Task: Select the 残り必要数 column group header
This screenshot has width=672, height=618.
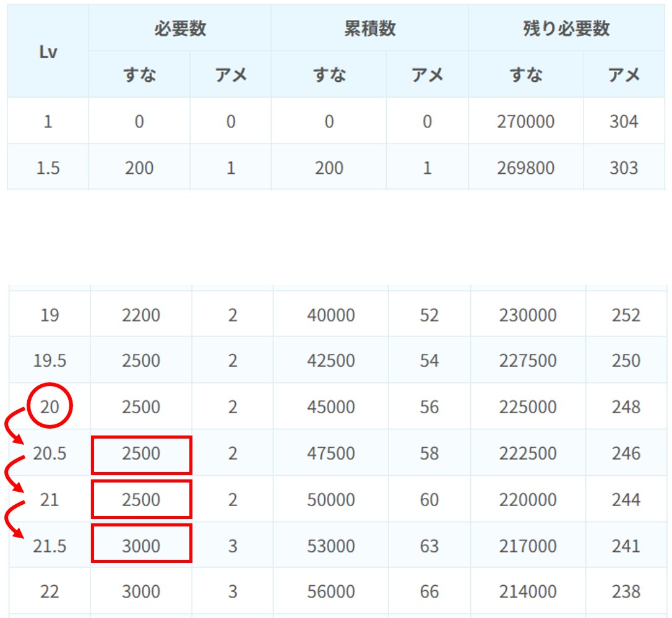Action: pyautogui.click(x=566, y=29)
